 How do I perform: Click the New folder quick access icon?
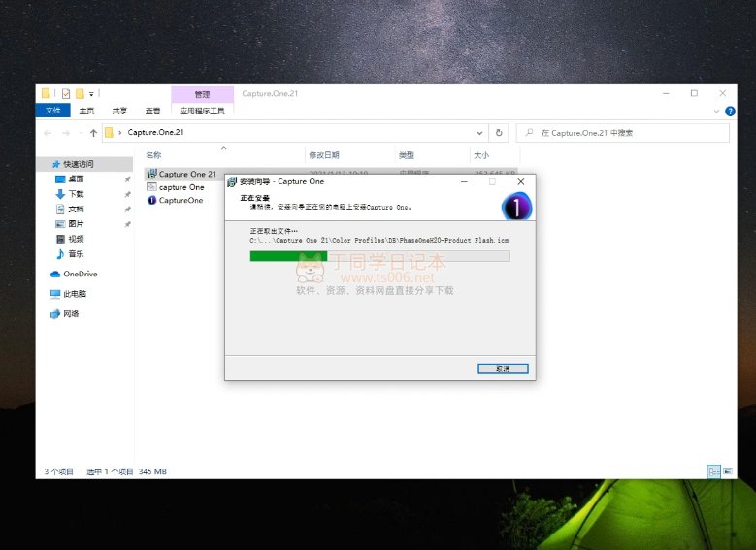80,93
